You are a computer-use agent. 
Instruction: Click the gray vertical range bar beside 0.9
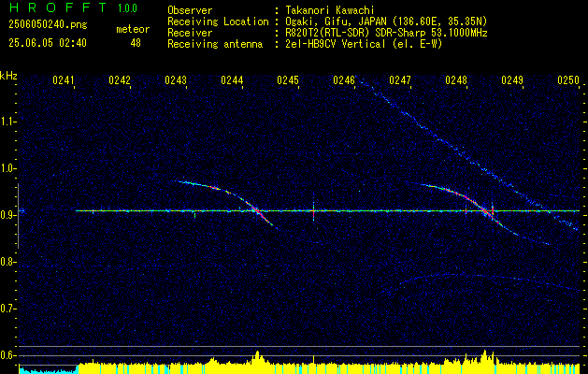pos(18,216)
